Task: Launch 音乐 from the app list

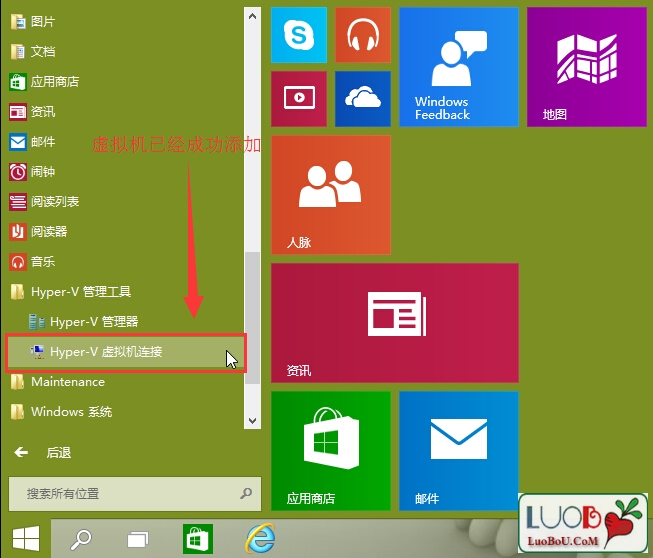Action: (x=125, y=262)
